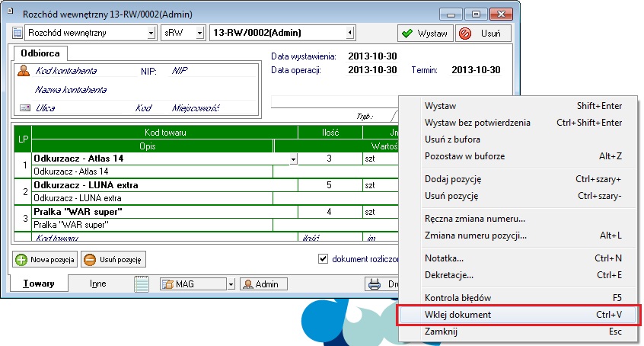The height and width of the screenshot is (346, 644).
Task: Open dropdown for Odkurzacz - Atlas 14 item
Action: [293, 159]
